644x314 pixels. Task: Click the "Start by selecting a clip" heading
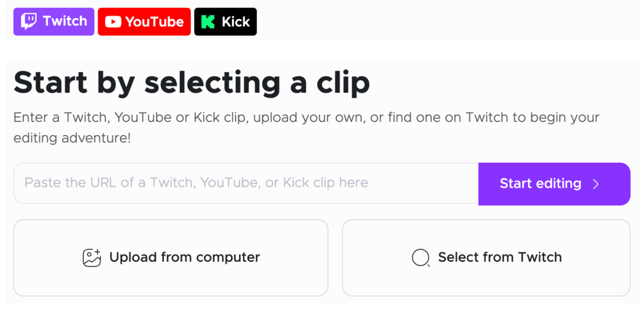(x=191, y=82)
